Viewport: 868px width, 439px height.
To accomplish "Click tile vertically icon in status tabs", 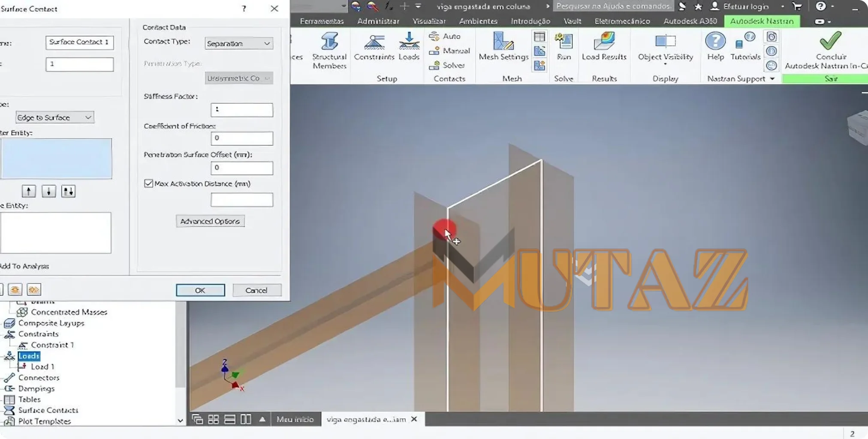I will click(246, 419).
